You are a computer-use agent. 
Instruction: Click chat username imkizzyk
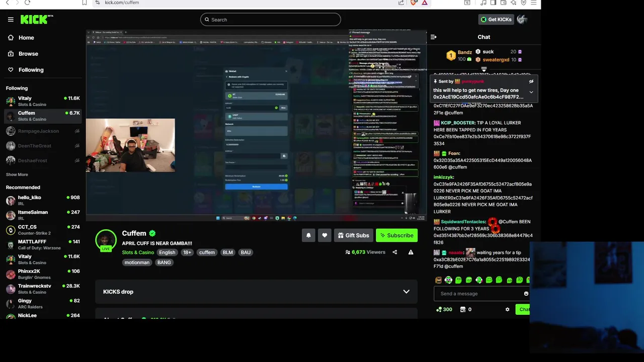pyautogui.click(x=444, y=177)
